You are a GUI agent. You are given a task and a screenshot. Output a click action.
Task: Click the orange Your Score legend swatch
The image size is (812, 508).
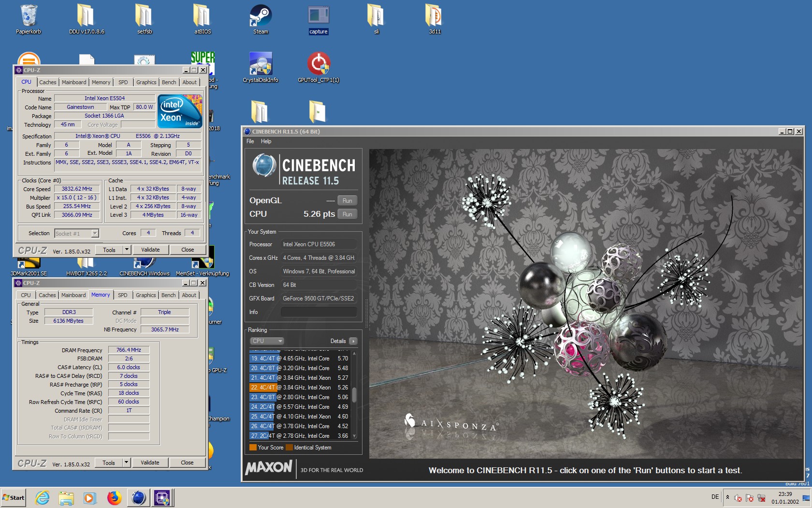point(253,448)
